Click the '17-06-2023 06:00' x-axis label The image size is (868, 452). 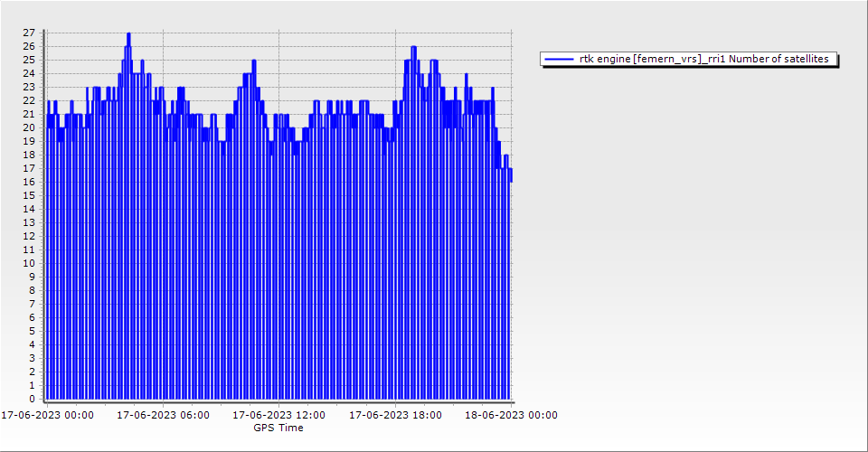tap(163, 415)
